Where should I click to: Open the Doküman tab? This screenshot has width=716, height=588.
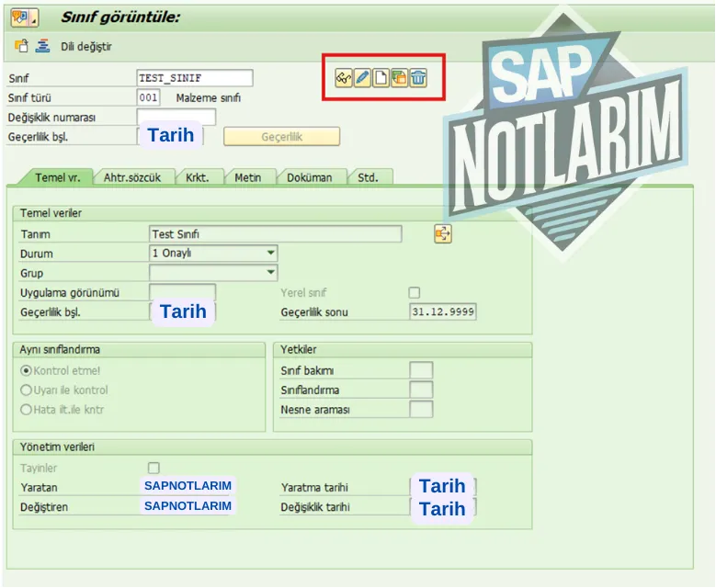coord(309,177)
